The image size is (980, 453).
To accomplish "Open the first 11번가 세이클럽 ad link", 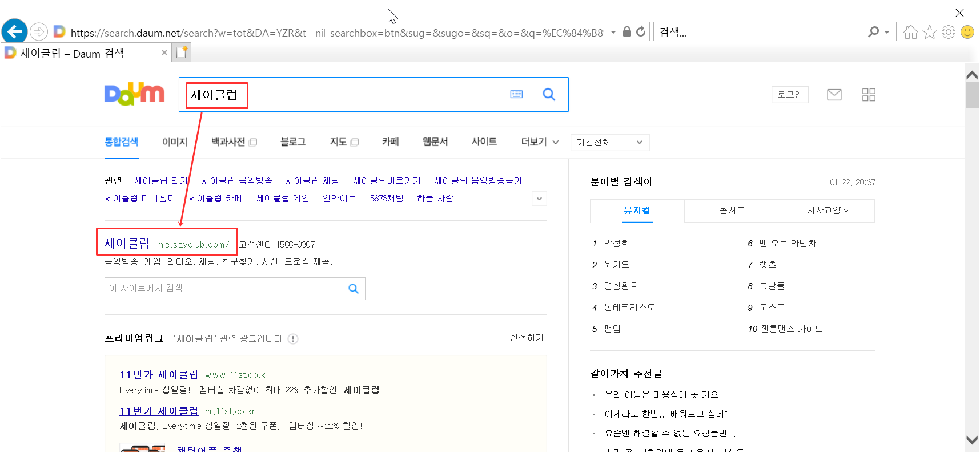I will click(x=159, y=374).
